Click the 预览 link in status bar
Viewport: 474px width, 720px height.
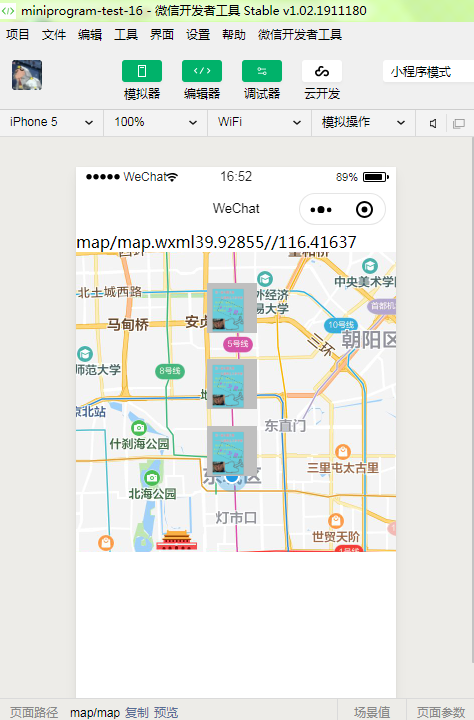coord(166,712)
